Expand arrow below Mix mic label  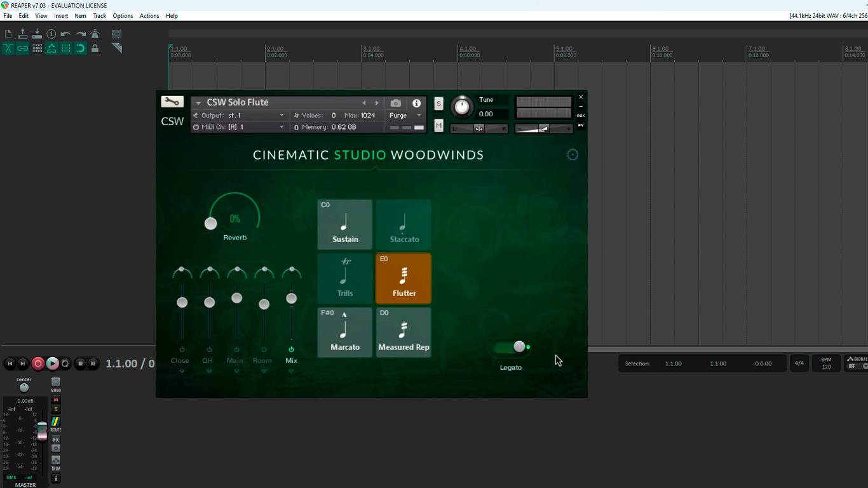291,371
